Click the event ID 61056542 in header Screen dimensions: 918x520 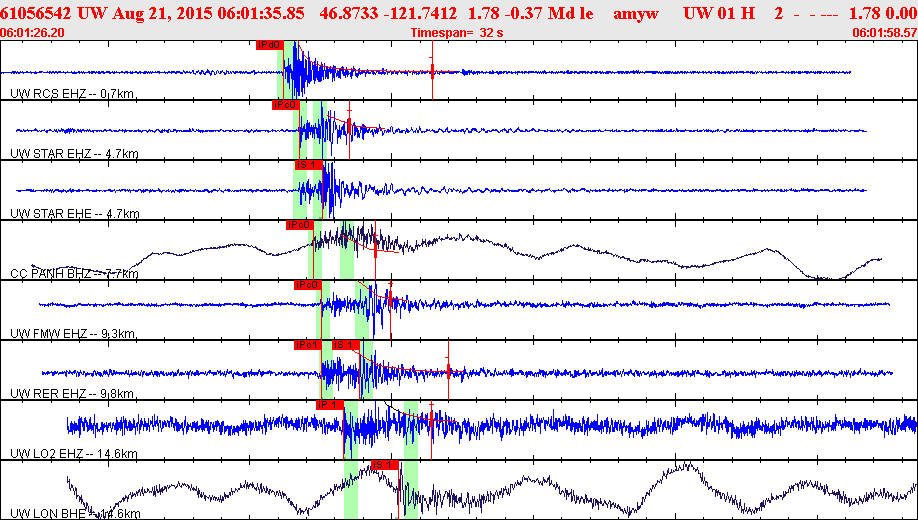36,13
